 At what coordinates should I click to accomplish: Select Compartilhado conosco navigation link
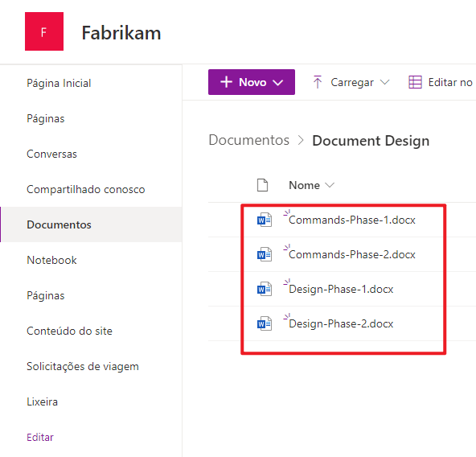tap(86, 189)
